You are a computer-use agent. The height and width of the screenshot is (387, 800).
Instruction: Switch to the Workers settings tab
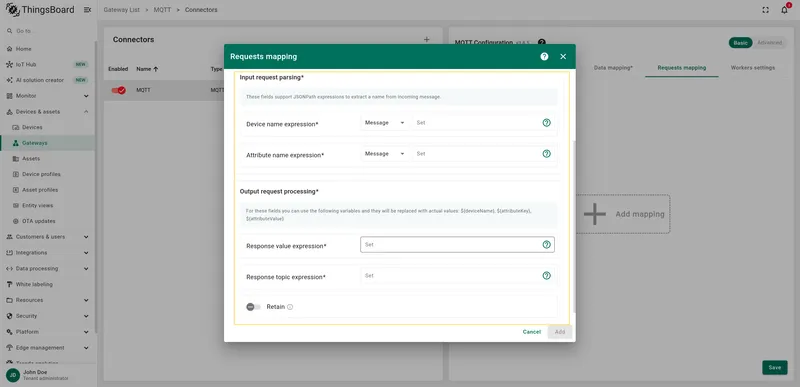753,68
